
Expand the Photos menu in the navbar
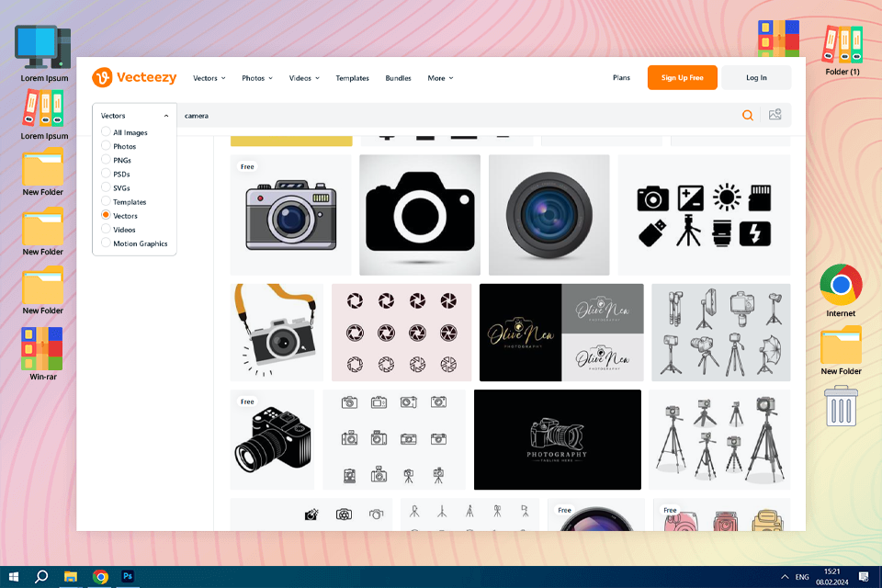point(257,78)
